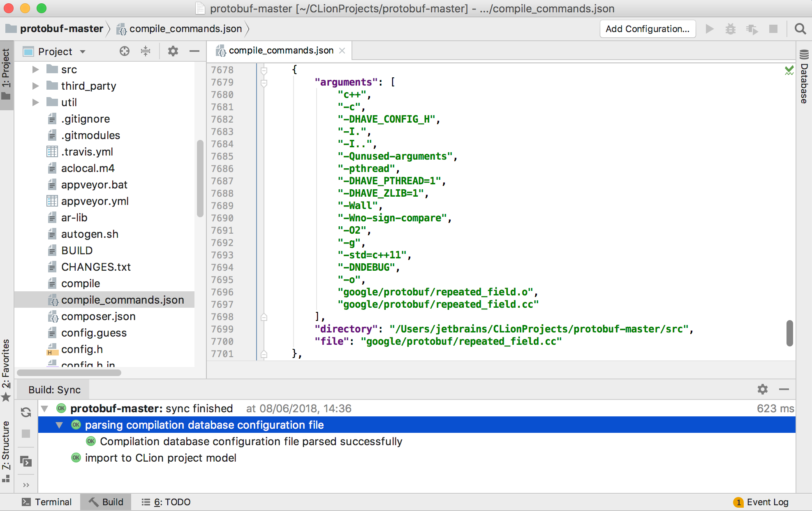
Task: Open Build panel settings gear
Action: click(763, 389)
